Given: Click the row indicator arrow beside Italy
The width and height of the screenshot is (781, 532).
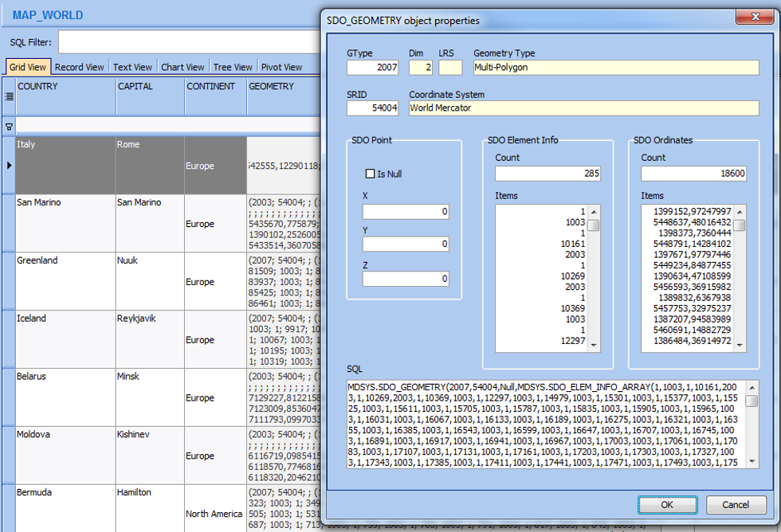Looking at the screenshot, I should pos(9,165).
